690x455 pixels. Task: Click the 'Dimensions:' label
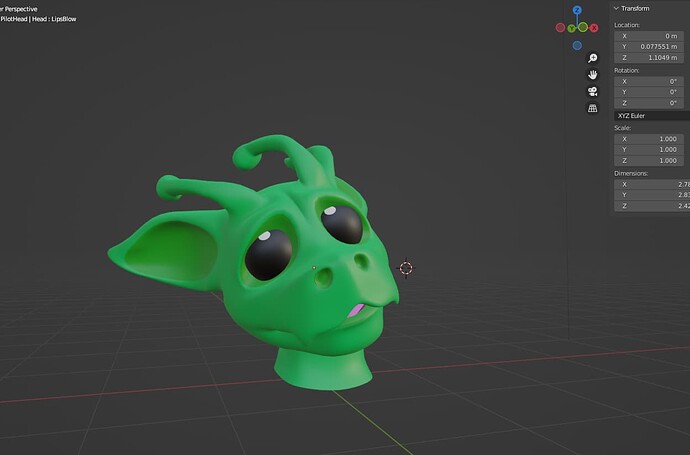pyautogui.click(x=631, y=173)
